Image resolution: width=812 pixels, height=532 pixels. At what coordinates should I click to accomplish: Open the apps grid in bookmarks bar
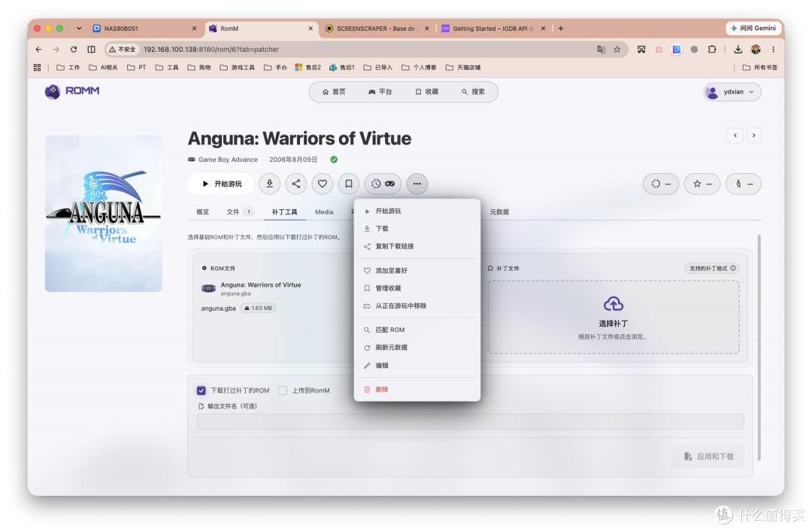click(38, 68)
